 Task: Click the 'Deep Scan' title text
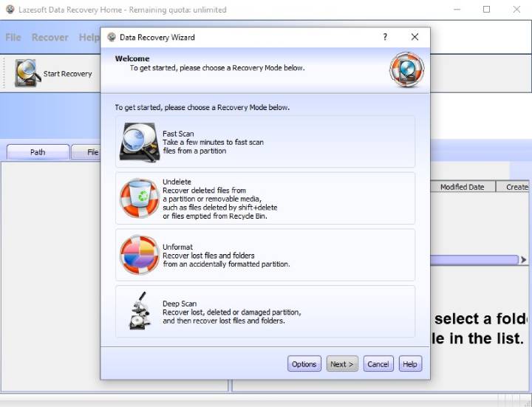tap(180, 304)
